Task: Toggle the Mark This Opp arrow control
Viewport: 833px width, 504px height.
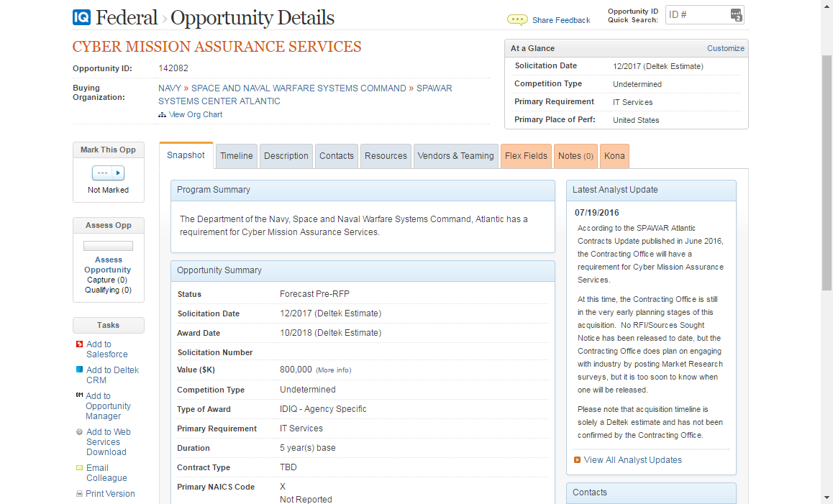Action: click(x=117, y=173)
